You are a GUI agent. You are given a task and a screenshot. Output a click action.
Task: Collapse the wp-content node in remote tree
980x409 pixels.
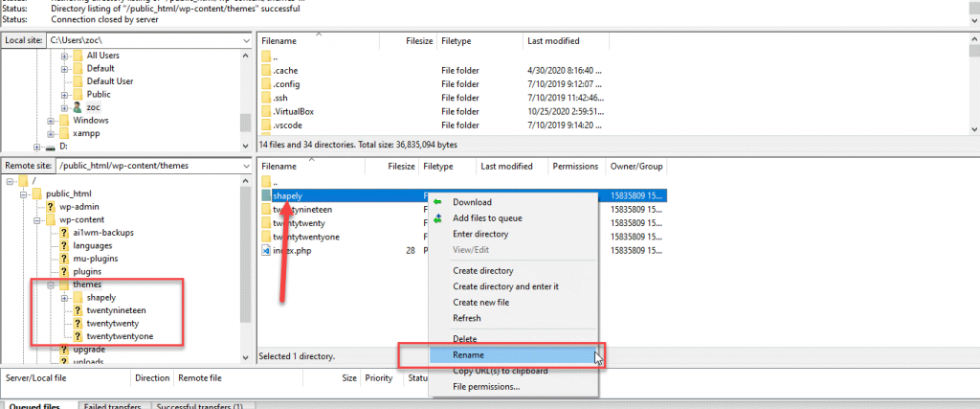click(37, 220)
